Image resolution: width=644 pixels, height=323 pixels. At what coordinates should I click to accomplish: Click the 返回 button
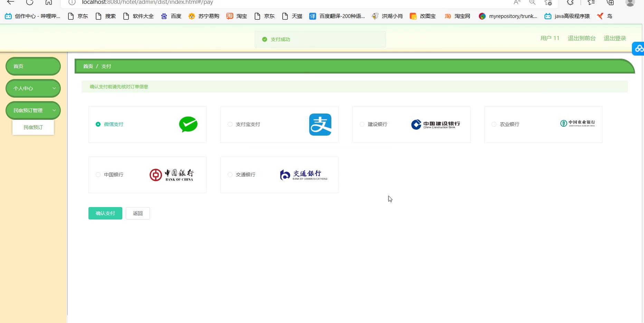[138, 213]
